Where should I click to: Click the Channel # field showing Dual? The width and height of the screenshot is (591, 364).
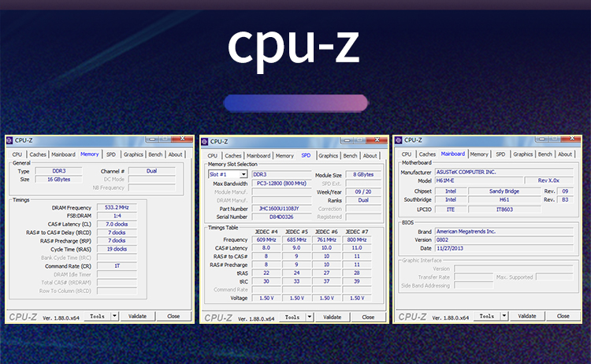click(x=152, y=171)
